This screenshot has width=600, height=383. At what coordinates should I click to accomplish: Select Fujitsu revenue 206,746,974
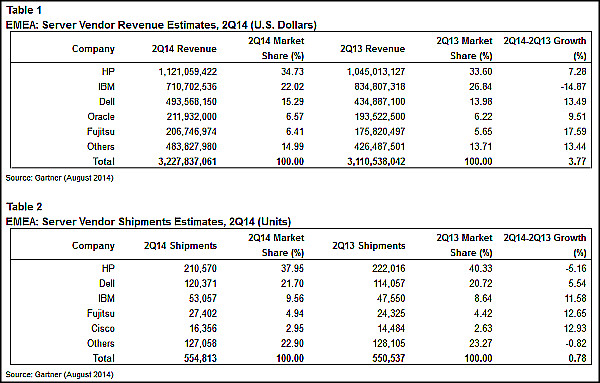pos(191,132)
